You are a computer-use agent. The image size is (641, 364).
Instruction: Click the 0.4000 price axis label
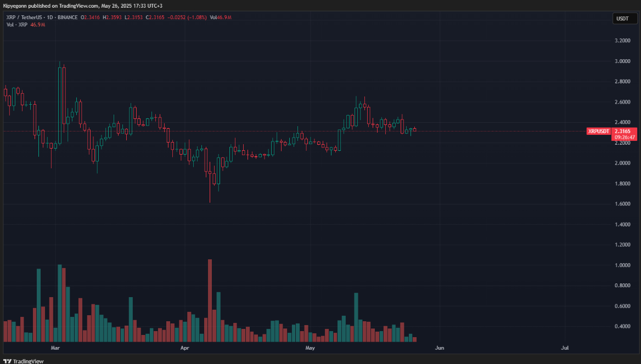click(x=622, y=326)
